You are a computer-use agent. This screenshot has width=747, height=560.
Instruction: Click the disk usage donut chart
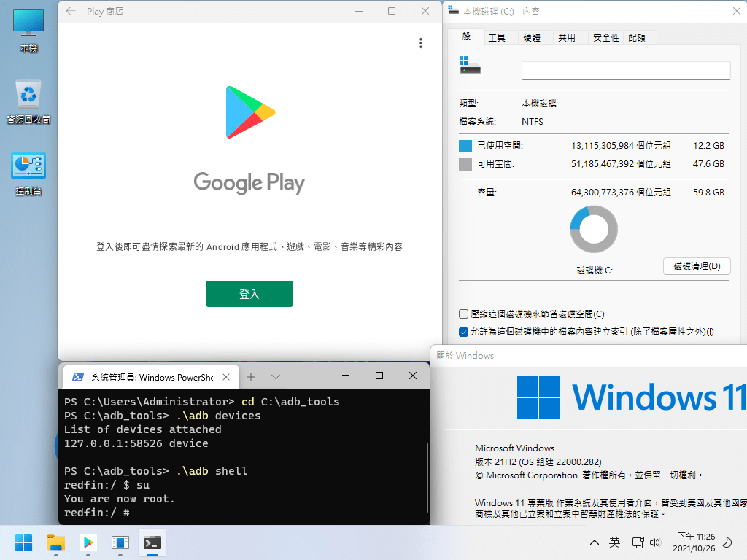[x=594, y=229]
